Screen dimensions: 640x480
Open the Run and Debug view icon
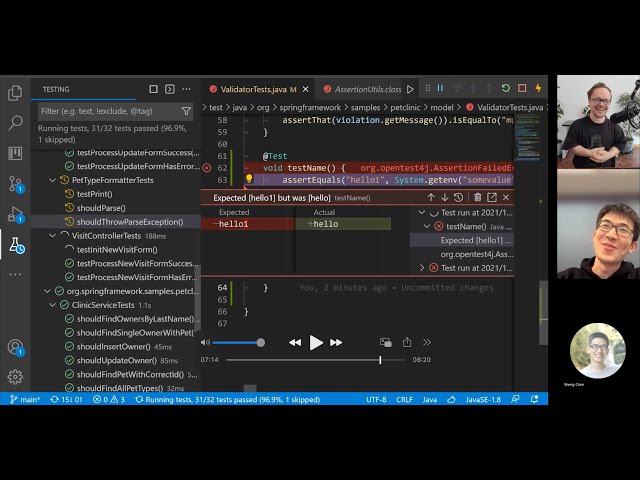coord(16,214)
